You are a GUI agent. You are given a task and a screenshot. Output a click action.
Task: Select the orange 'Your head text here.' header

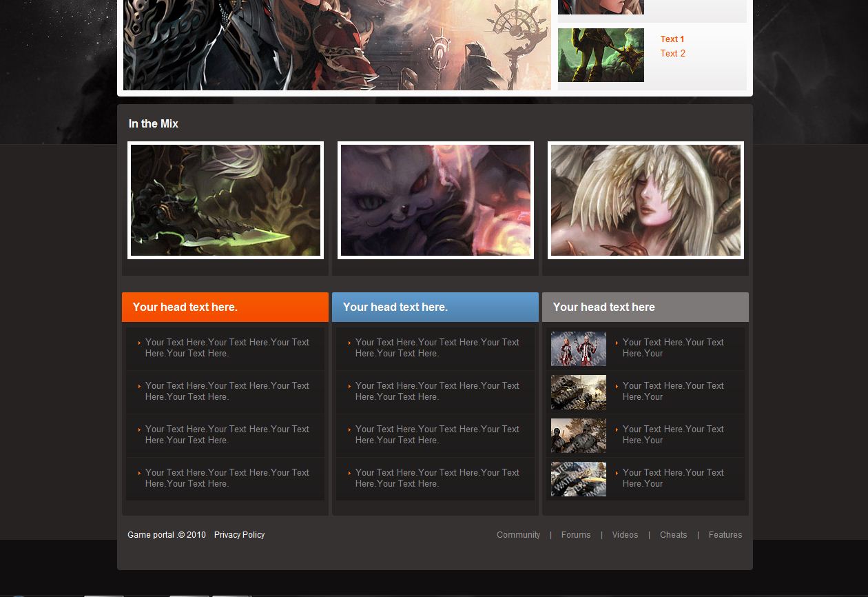225,307
